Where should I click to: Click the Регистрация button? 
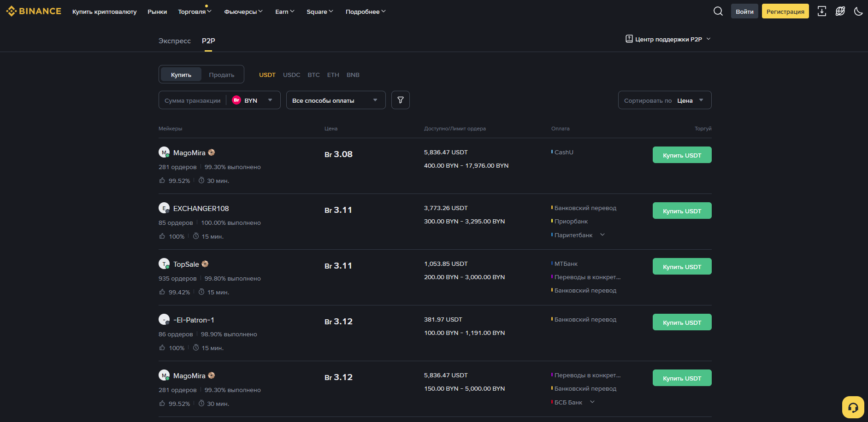pyautogui.click(x=785, y=11)
